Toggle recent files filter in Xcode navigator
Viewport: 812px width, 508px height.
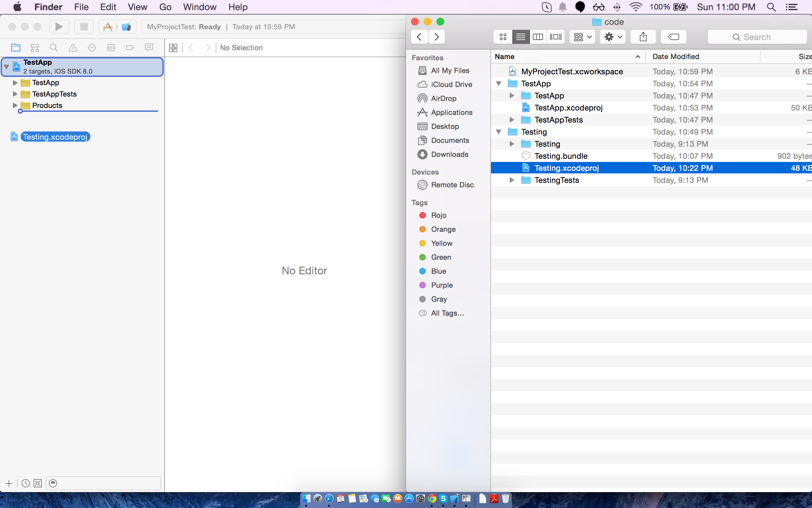[x=25, y=483]
